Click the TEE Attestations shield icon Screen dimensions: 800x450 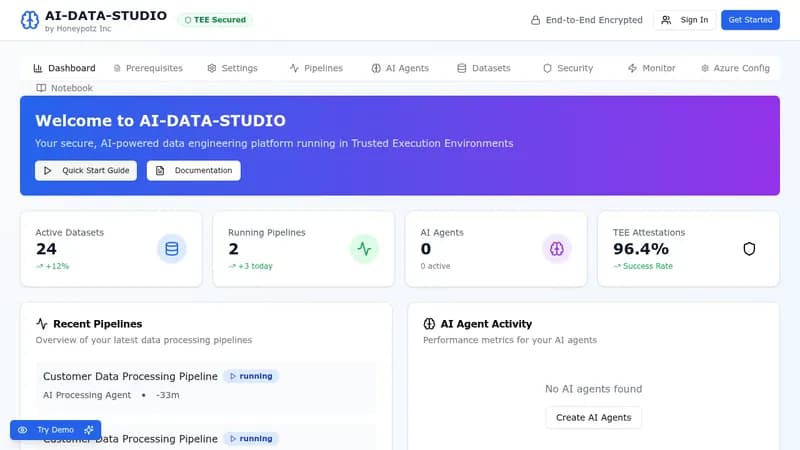click(x=749, y=249)
